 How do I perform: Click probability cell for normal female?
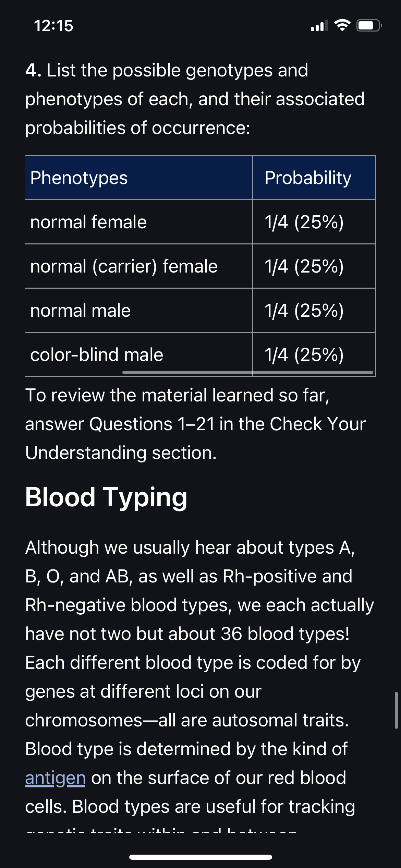point(314,222)
